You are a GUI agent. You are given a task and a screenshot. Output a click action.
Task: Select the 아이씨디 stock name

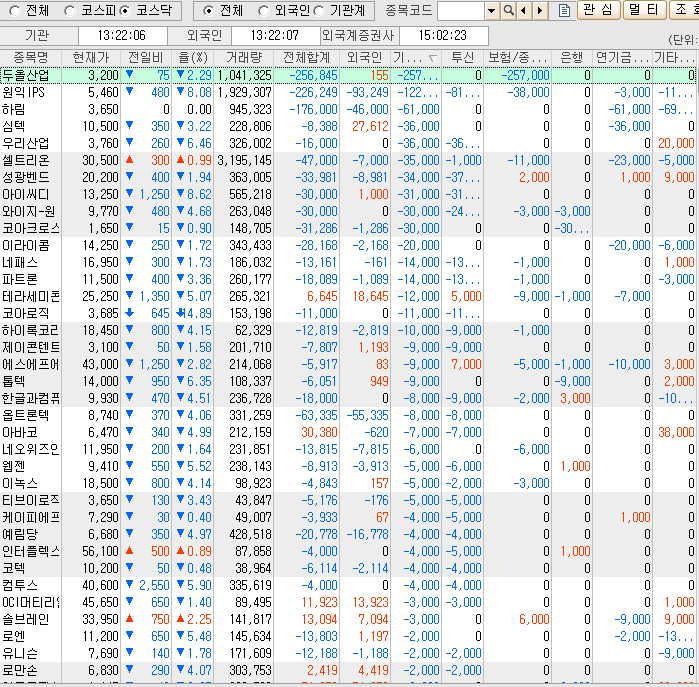pyautogui.click(x=25, y=194)
